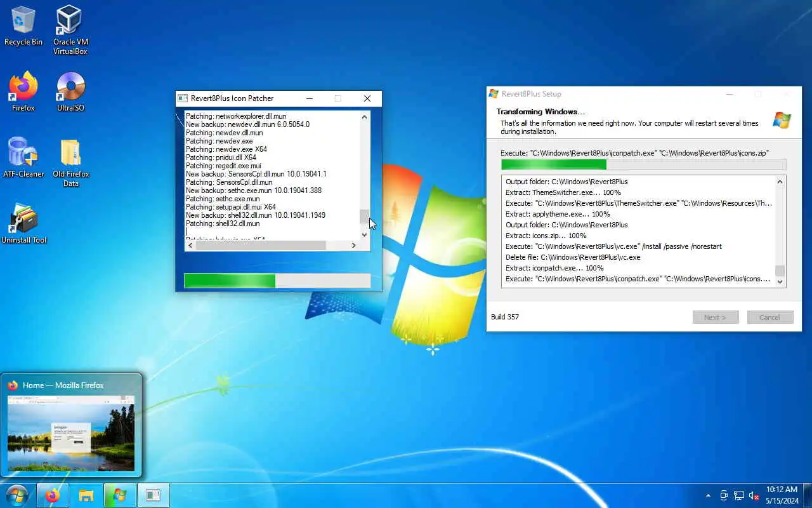This screenshot has height=508, width=812.
Task: Click 'Extract: iconpatch.exe... 100%' line
Action: point(554,268)
